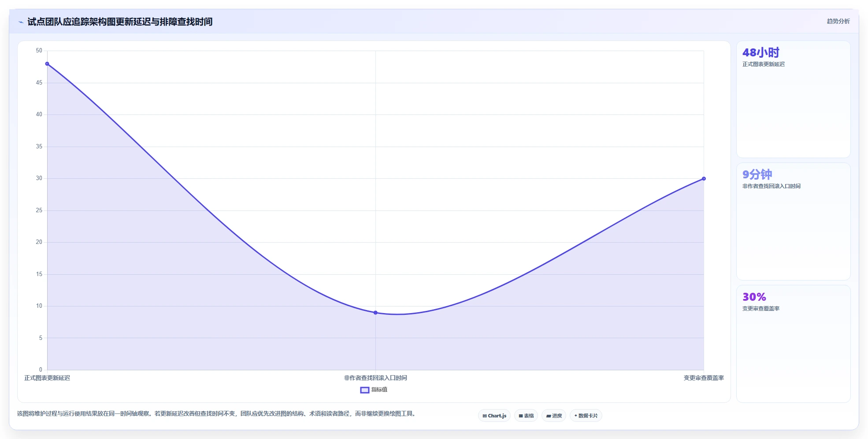Click the y-axis value 25
Image resolution: width=868 pixels, height=439 pixels.
[x=39, y=210]
